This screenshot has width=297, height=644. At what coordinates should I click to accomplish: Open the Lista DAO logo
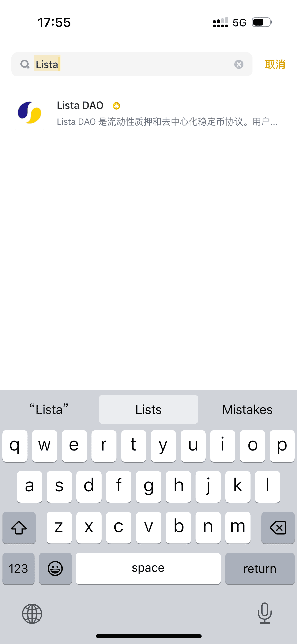point(30,112)
